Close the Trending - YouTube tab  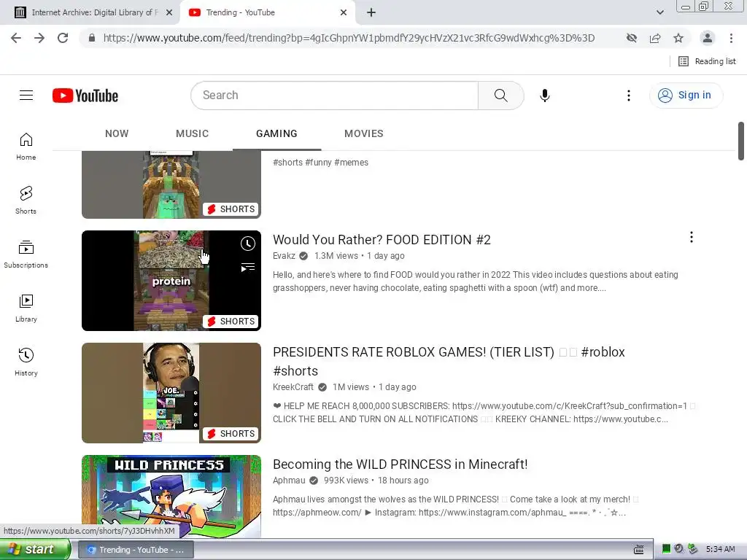coord(344,12)
